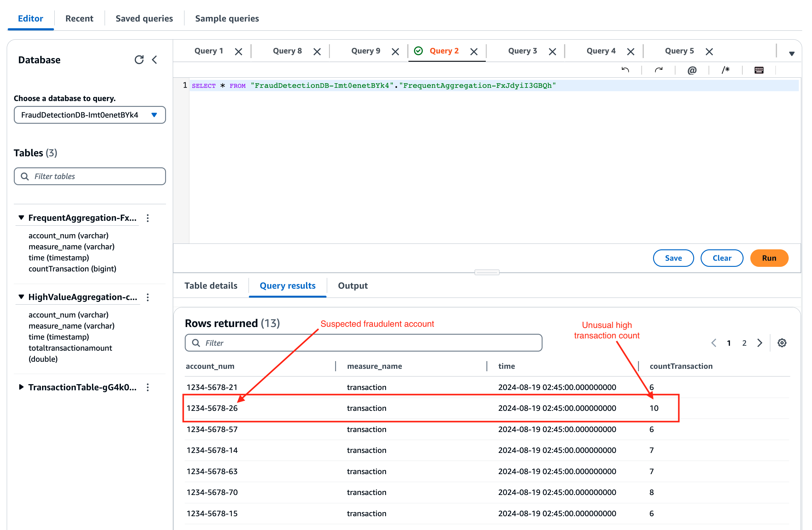Open query results settings gear
This screenshot has height=530, width=812.
point(782,342)
